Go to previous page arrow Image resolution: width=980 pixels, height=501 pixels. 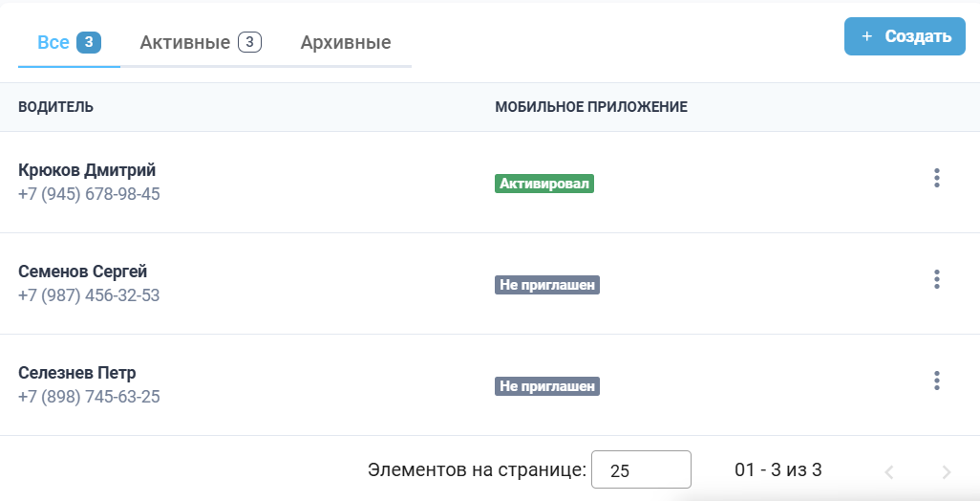[888, 472]
